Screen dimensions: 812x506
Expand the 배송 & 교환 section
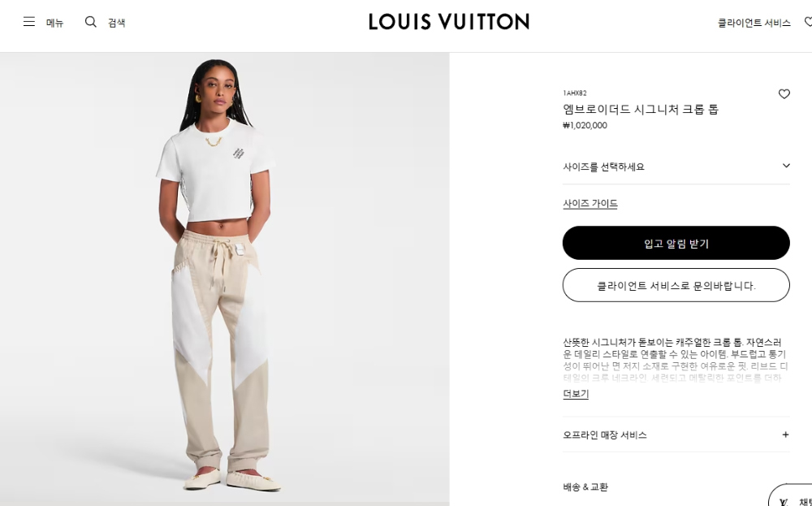coord(676,487)
